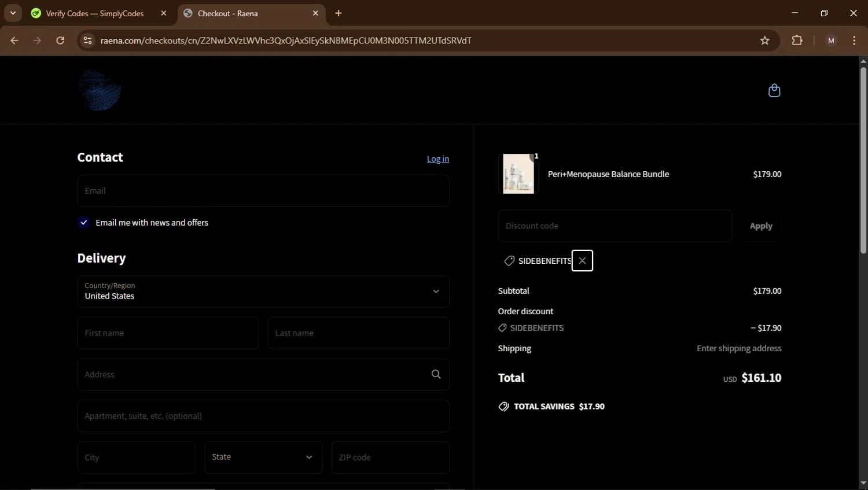The width and height of the screenshot is (868, 490).
Task: Open the Country/Region dropdown
Action: [263, 292]
